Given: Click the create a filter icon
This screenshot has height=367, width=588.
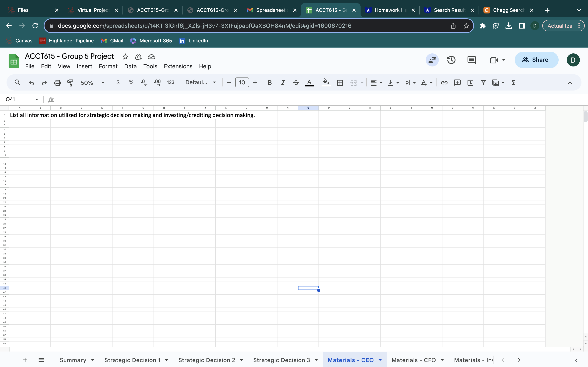Looking at the screenshot, I should pyautogui.click(x=483, y=83).
